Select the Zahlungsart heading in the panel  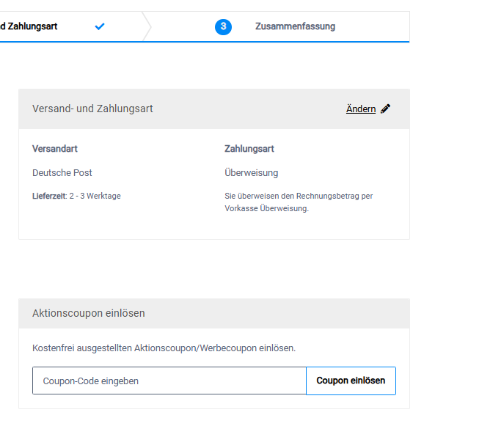tap(249, 149)
